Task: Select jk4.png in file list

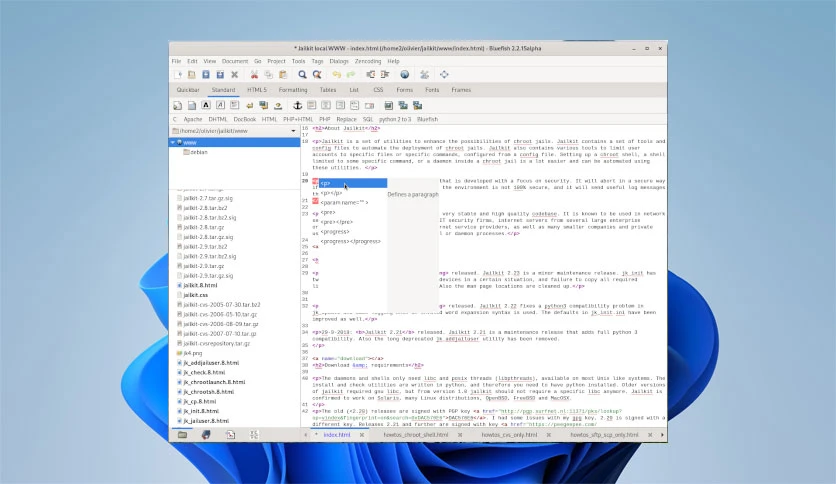Action: coord(192,353)
